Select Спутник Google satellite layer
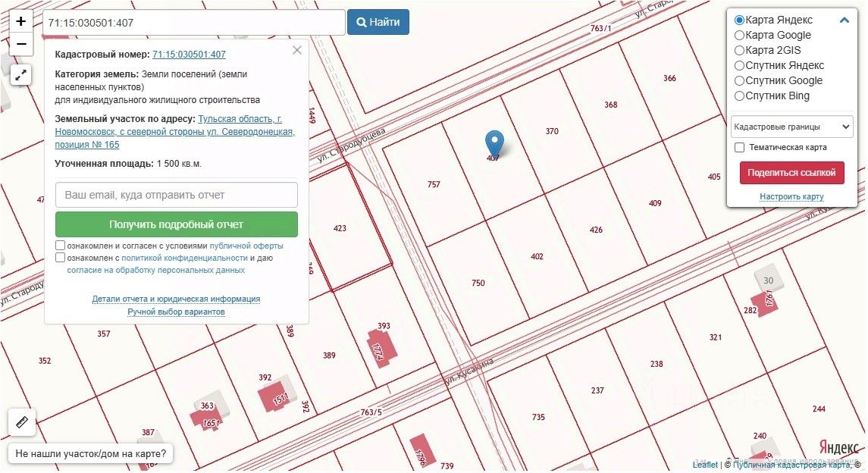The width and height of the screenshot is (868, 473). coord(739,81)
